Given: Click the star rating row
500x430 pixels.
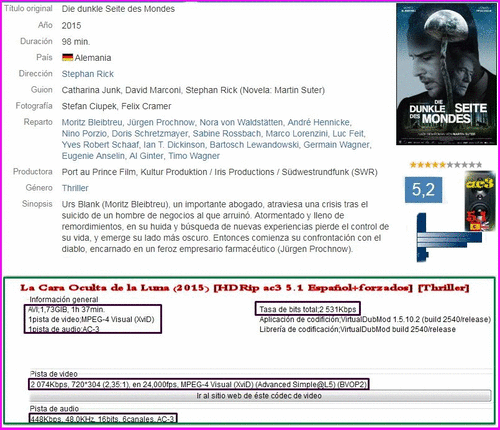Looking at the screenshot, I should coord(446,165).
